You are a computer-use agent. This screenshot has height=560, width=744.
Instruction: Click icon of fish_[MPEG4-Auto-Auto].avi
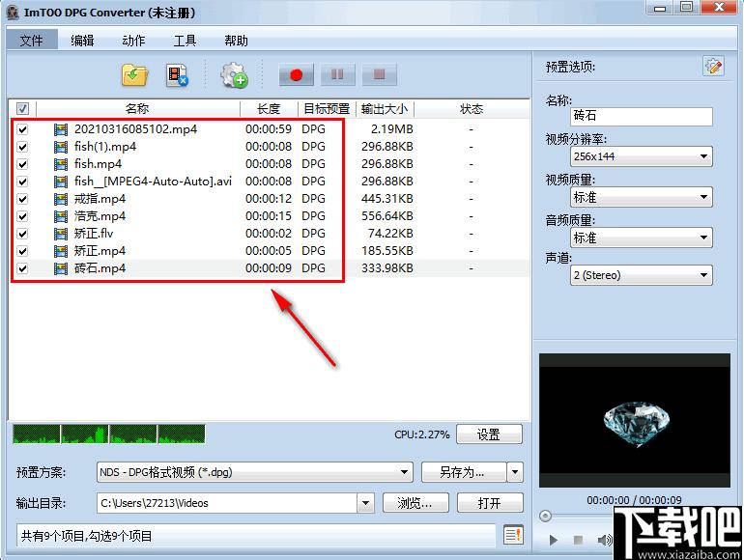pyautogui.click(x=61, y=182)
